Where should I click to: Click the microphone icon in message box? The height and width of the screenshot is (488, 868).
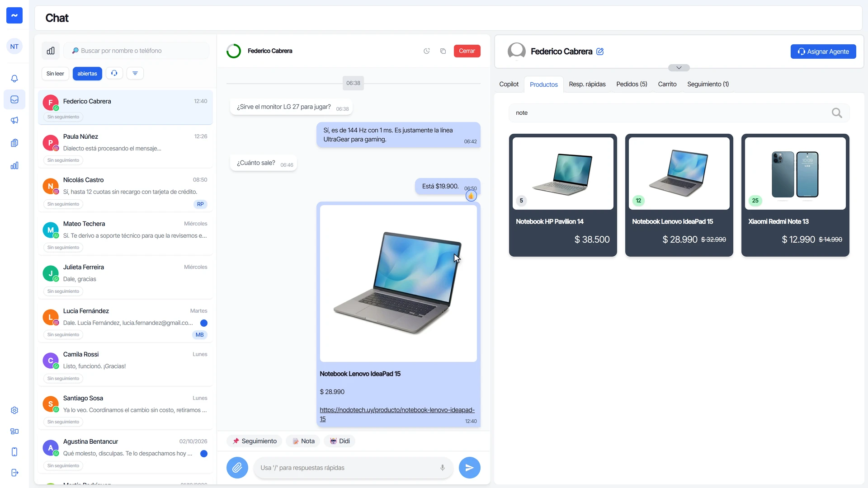pyautogui.click(x=443, y=468)
